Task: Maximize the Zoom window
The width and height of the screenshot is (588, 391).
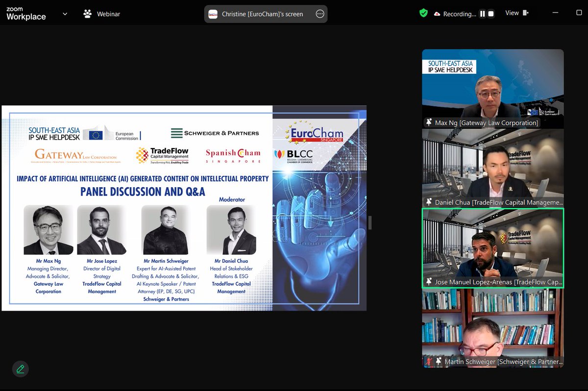Action: coord(579,13)
